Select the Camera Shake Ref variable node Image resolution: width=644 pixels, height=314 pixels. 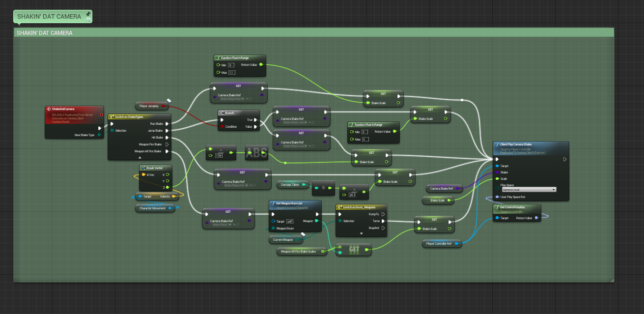pos(444,188)
